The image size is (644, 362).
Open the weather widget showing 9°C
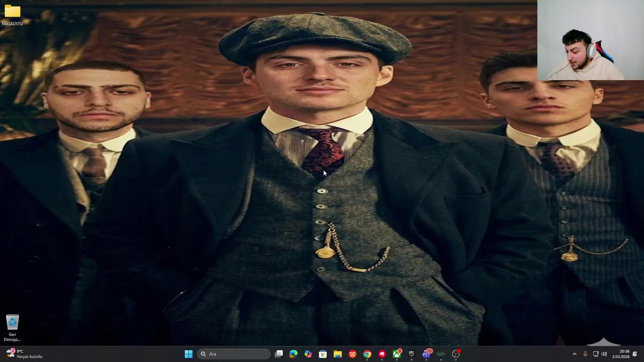pos(24,354)
